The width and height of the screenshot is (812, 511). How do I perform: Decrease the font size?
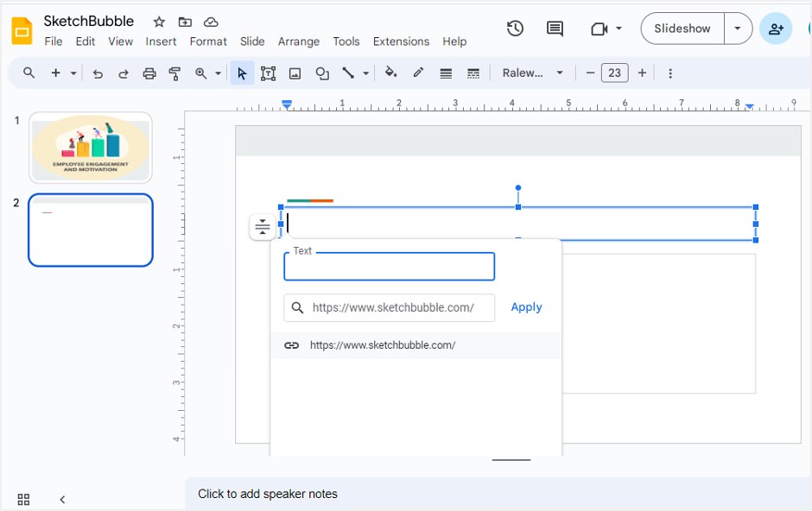(590, 73)
